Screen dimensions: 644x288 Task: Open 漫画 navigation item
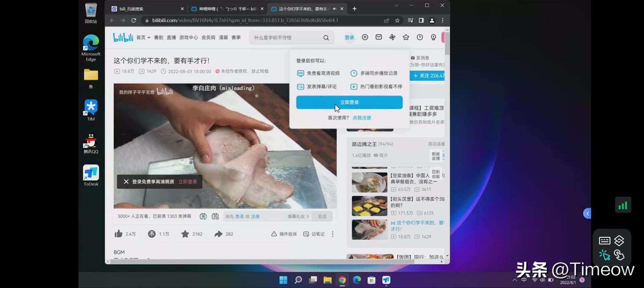coord(223,38)
